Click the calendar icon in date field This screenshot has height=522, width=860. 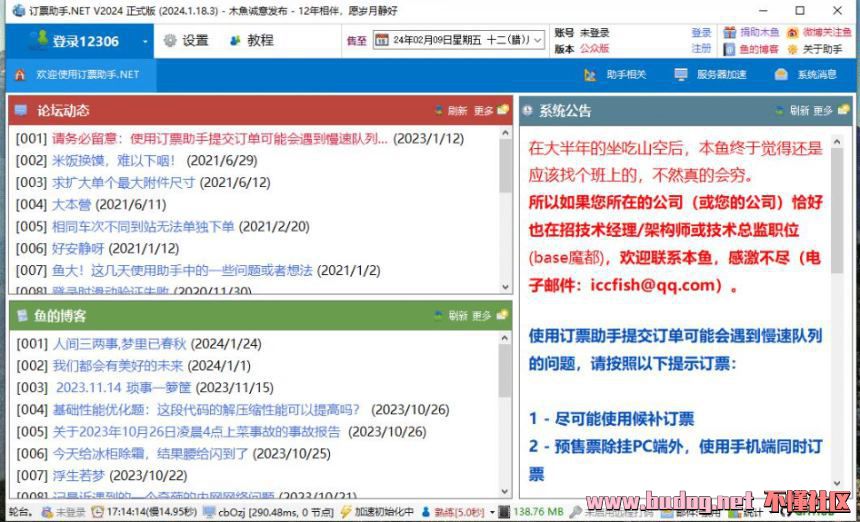(x=382, y=41)
